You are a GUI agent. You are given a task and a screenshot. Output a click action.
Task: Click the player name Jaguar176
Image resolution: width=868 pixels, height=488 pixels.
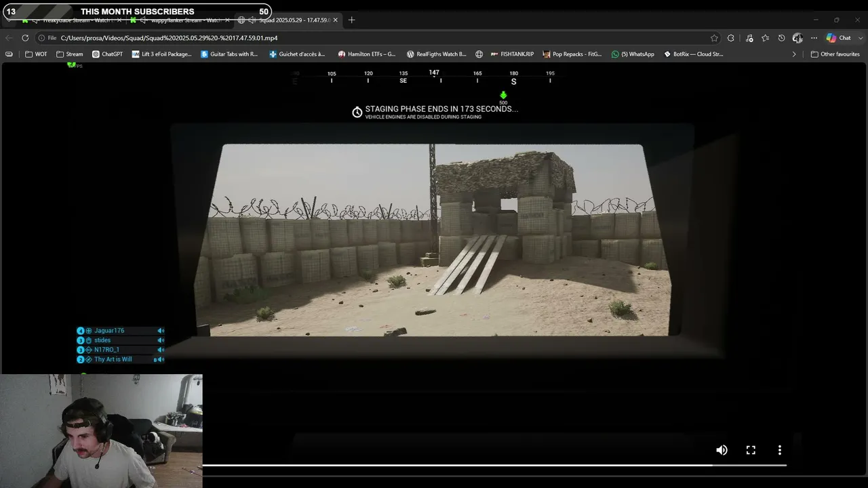[109, 331]
